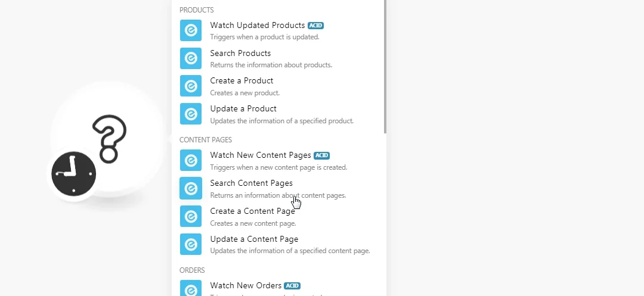644x296 pixels.
Task: Click the Create a Product icon
Action: [191, 86]
